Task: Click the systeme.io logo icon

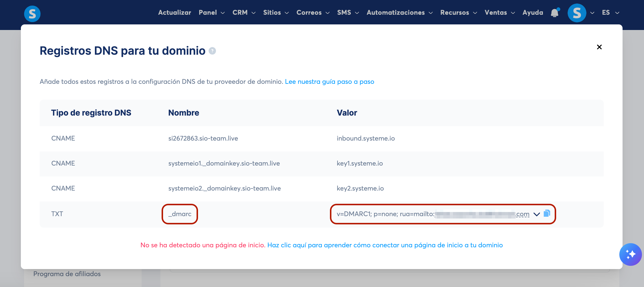Action: pos(32,14)
